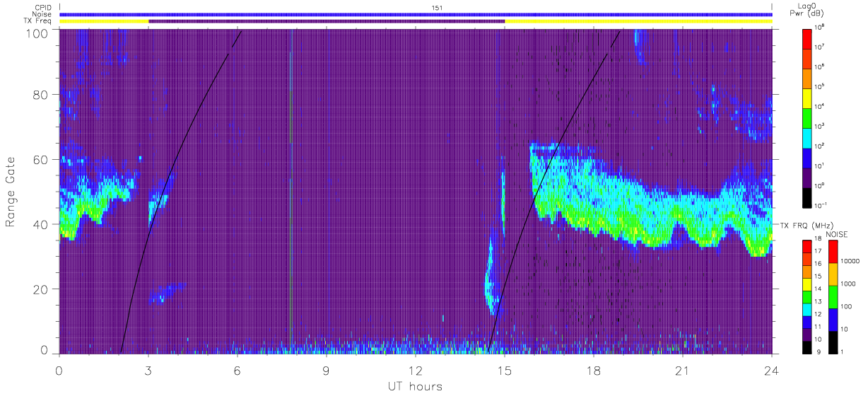
Task: Click the 'Noise' row label at top left
Action: coord(42,14)
